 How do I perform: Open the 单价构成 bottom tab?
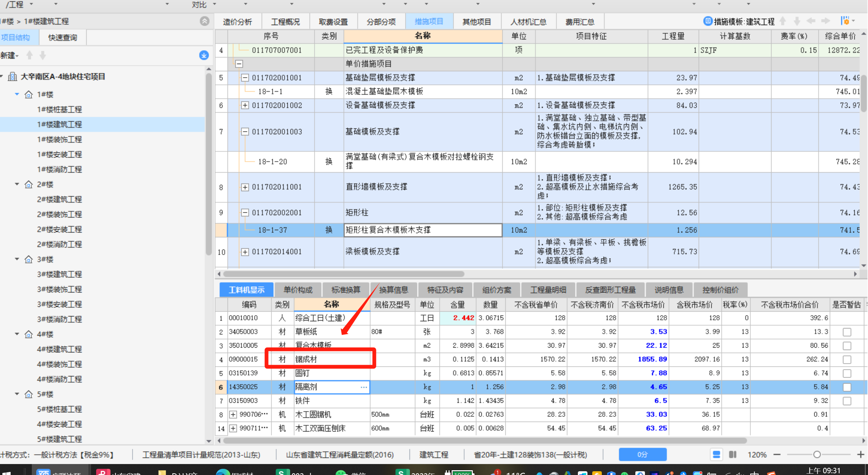(x=298, y=290)
